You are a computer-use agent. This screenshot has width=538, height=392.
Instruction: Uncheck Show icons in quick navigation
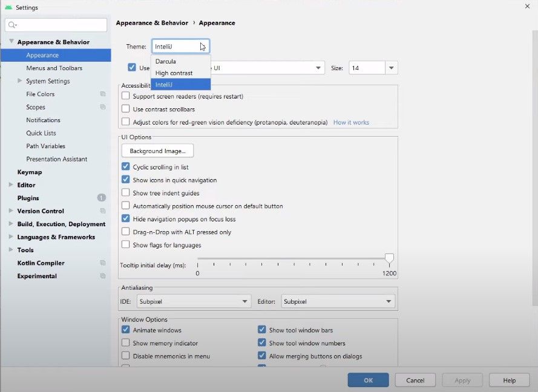coord(126,180)
